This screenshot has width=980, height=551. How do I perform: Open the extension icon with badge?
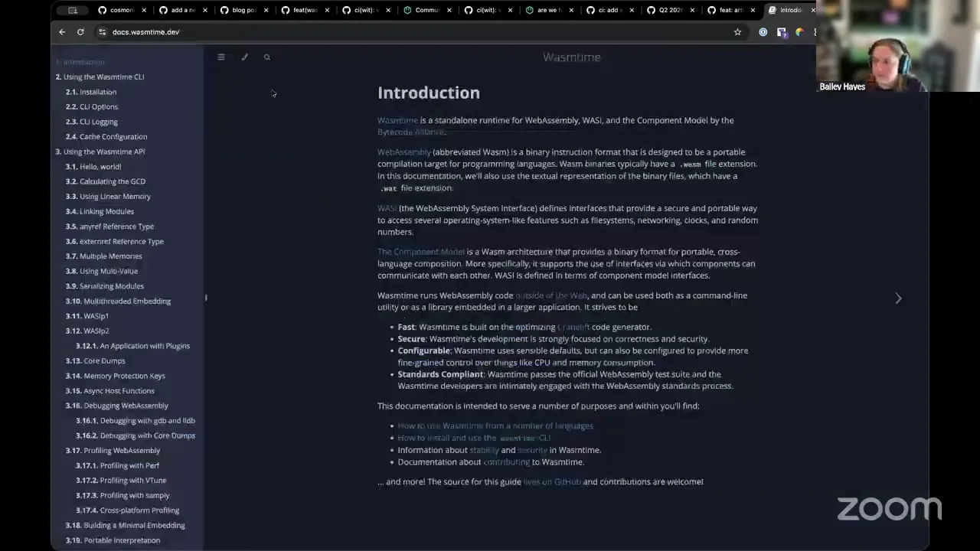coord(781,32)
